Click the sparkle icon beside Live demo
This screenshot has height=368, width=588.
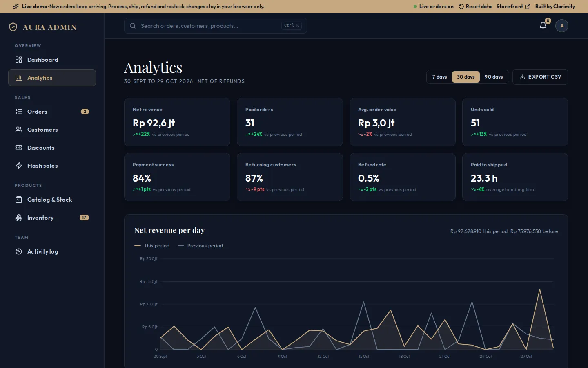click(x=16, y=7)
